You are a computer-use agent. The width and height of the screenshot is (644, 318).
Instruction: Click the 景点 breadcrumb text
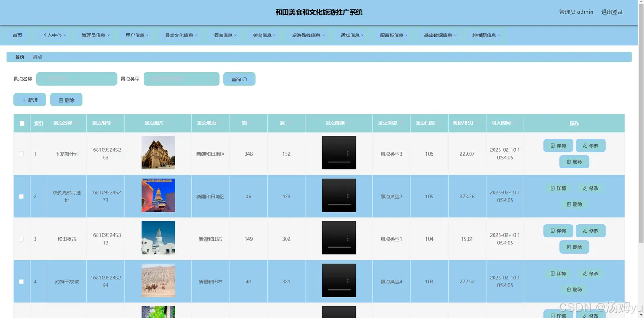[37, 57]
